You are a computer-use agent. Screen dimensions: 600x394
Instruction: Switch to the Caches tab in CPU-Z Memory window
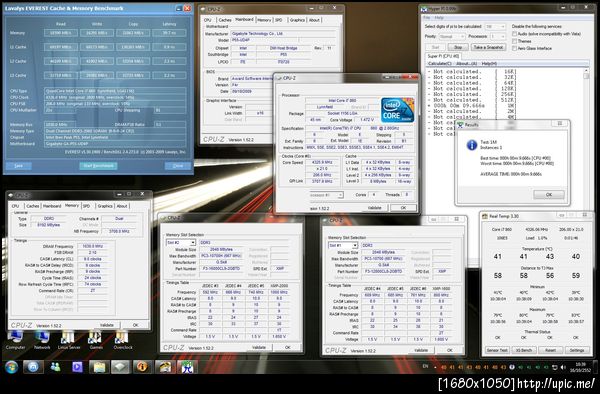point(33,206)
